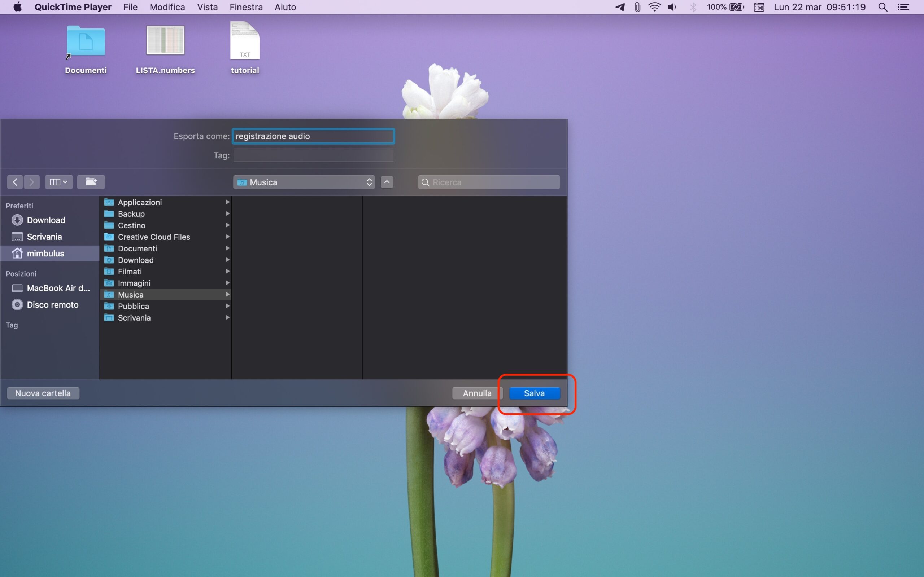Screen dimensions: 924x577
Task: Open the tutorial TXT file on the desktop
Action: (x=245, y=41)
